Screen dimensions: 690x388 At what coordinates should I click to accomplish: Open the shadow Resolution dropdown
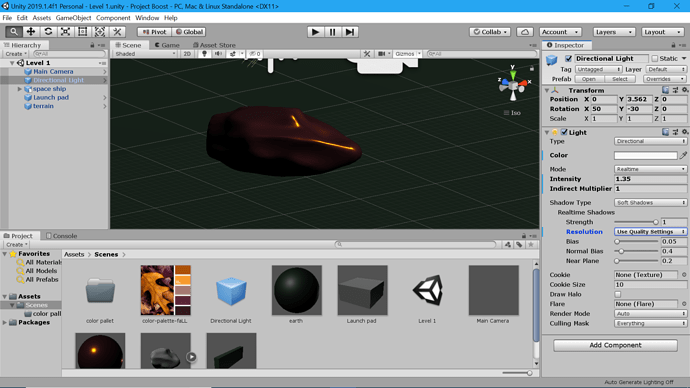pyautogui.click(x=650, y=231)
